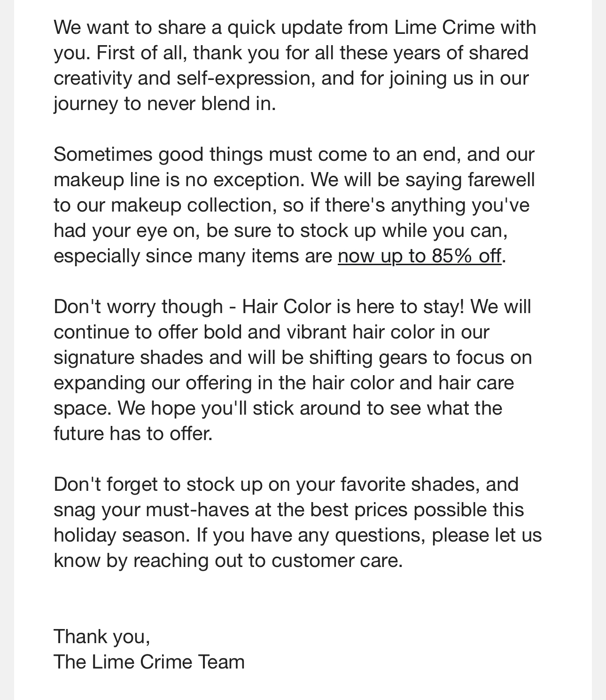Open the "now up to 85% off" link
606x700 pixels.
(x=419, y=256)
